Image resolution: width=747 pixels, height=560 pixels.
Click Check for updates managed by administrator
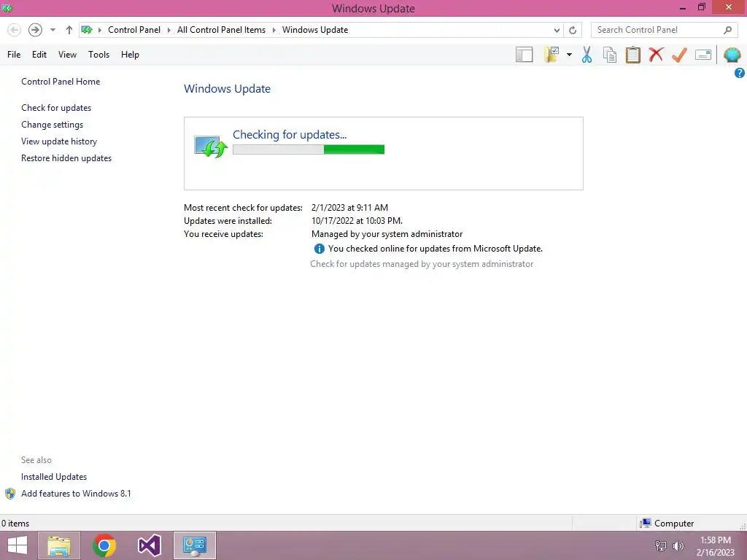[x=422, y=264]
